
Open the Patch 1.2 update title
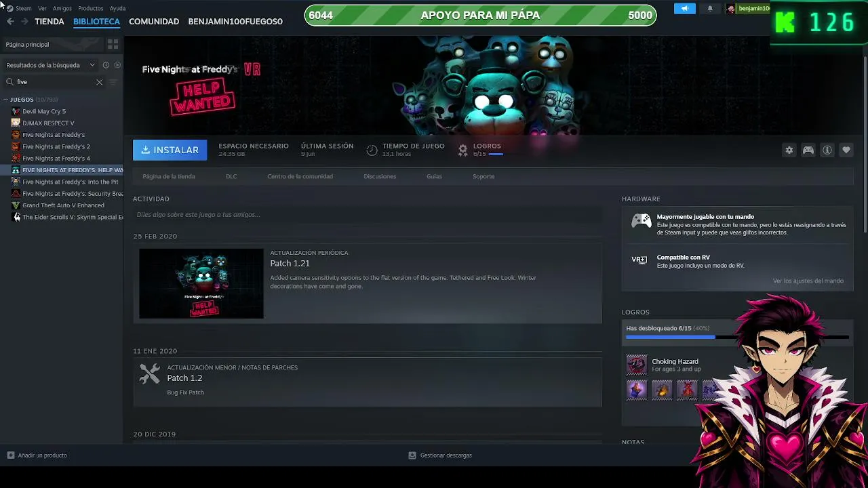[x=184, y=378]
